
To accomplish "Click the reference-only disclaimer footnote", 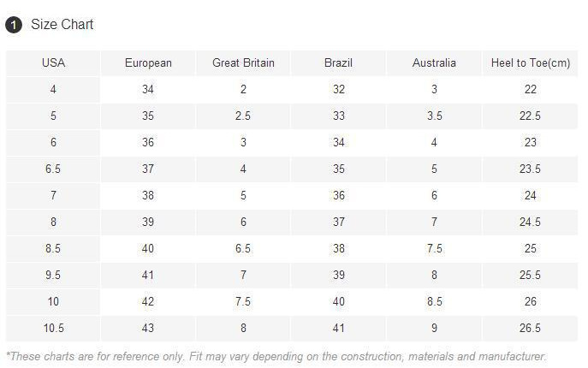I will pos(276,356).
